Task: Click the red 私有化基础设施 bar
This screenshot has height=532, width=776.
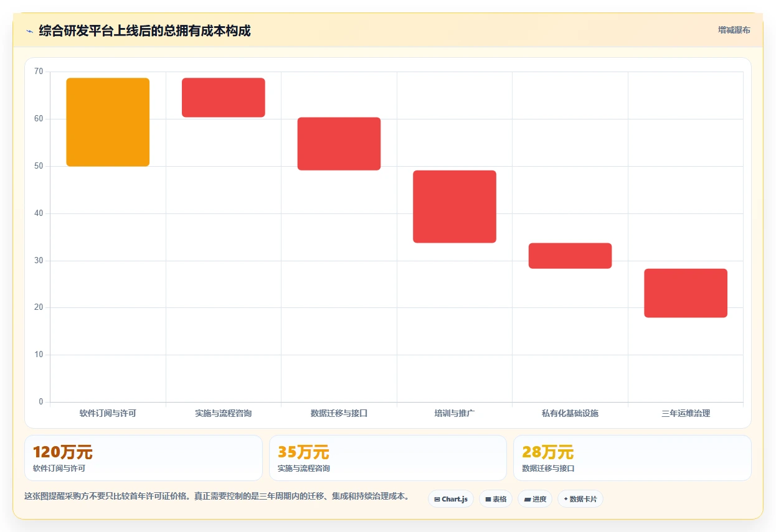Action: 570,256
